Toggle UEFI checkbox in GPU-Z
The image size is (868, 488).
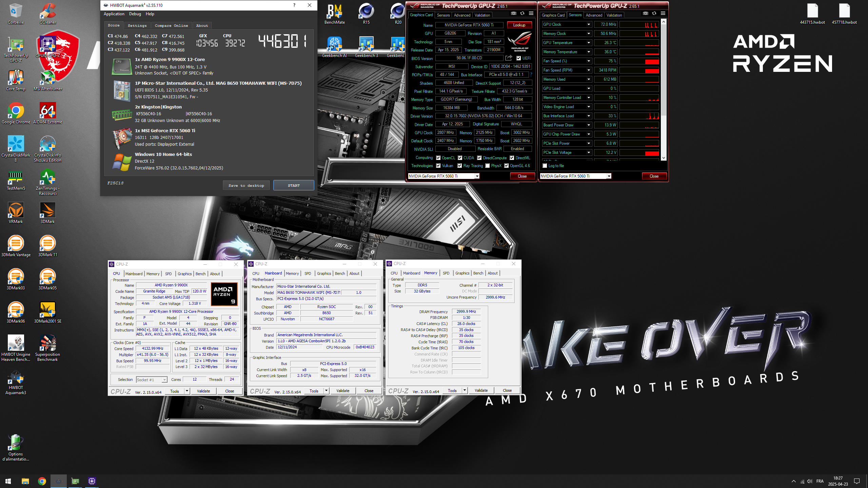[x=518, y=58]
